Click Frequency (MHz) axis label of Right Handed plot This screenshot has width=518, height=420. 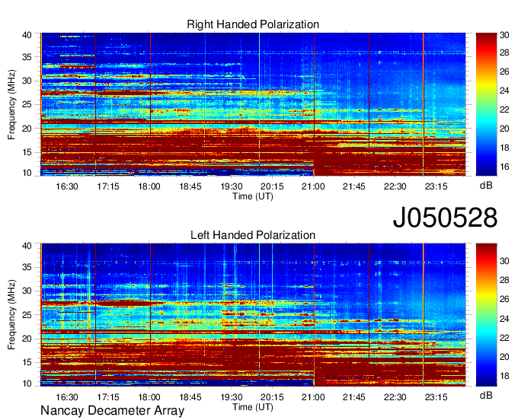[11, 104]
